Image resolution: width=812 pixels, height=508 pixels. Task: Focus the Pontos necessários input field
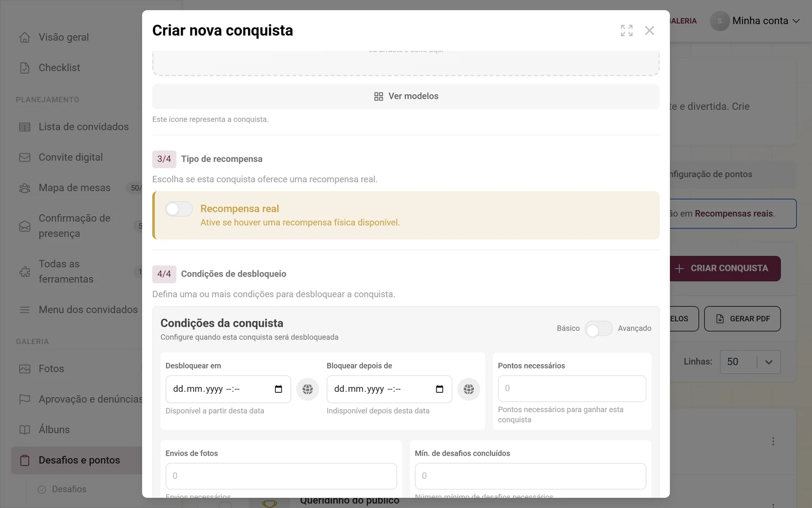572,389
